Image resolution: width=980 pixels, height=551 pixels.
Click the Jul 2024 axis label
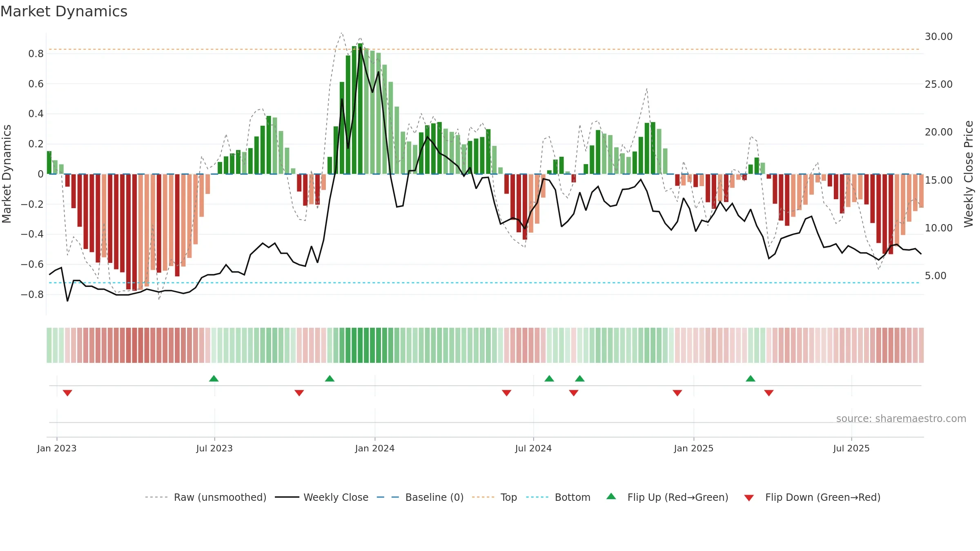(x=533, y=448)
